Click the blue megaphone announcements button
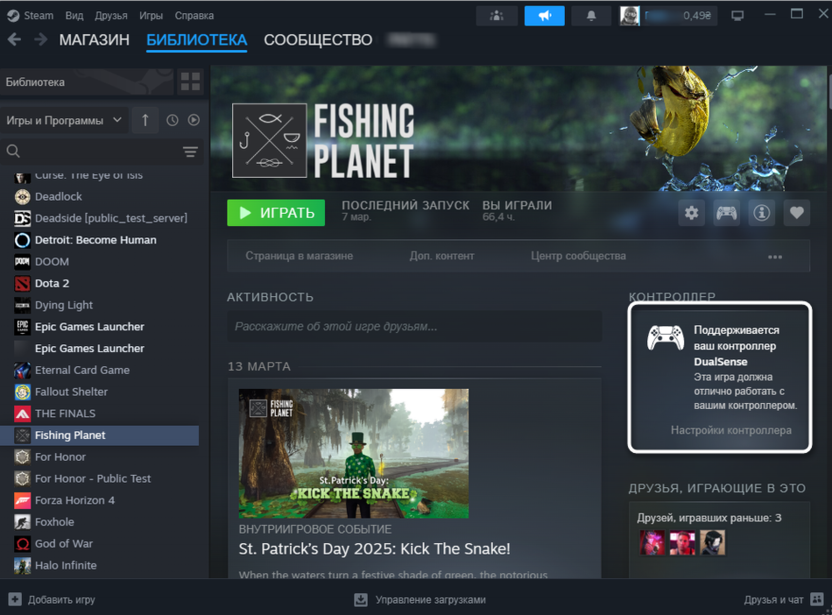The image size is (832, 615). point(544,16)
